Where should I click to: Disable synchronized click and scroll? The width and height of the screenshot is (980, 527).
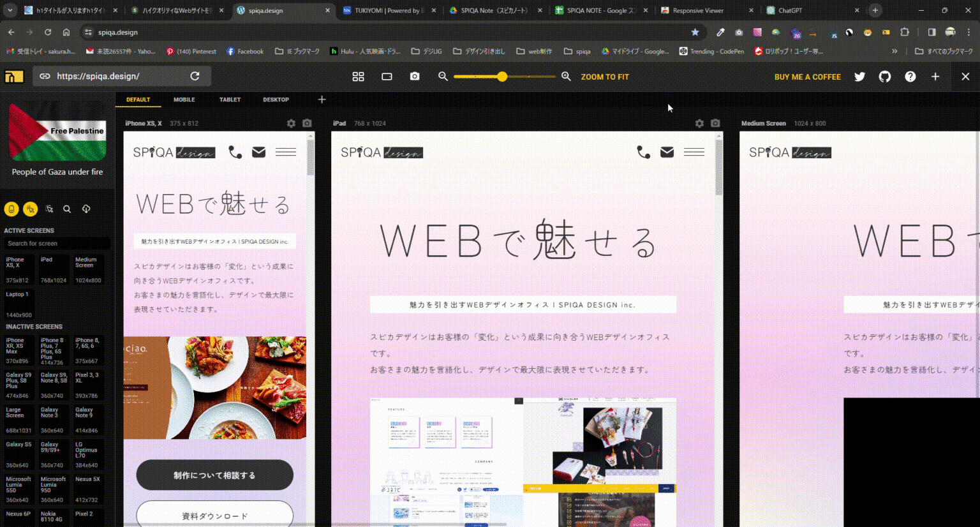tap(31, 209)
